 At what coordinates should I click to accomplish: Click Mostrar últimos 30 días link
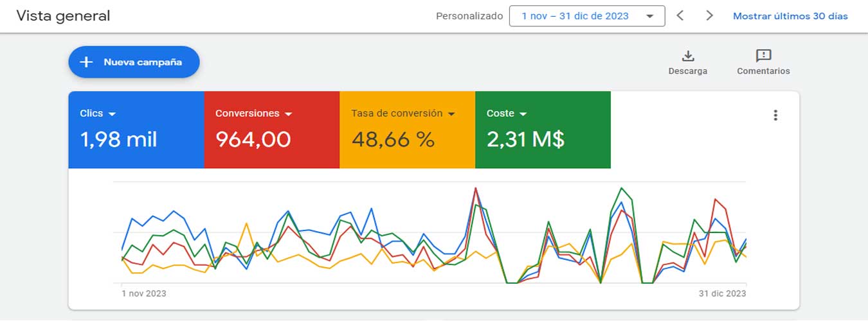click(790, 16)
